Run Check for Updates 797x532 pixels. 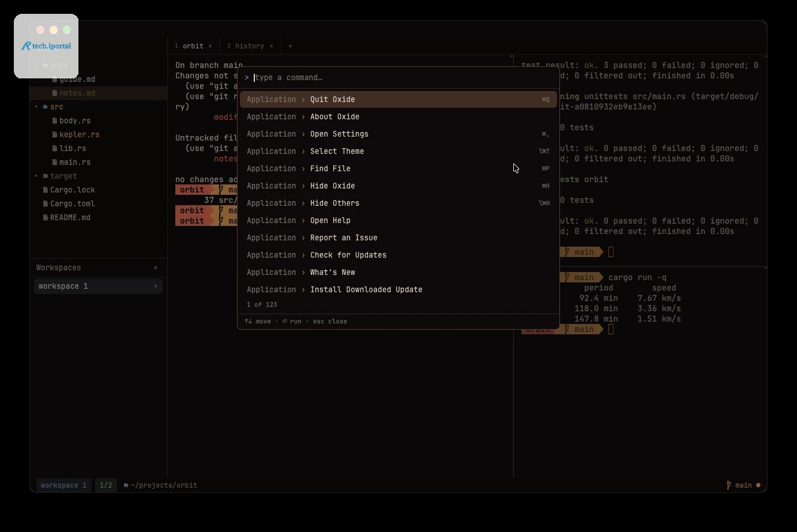398,255
